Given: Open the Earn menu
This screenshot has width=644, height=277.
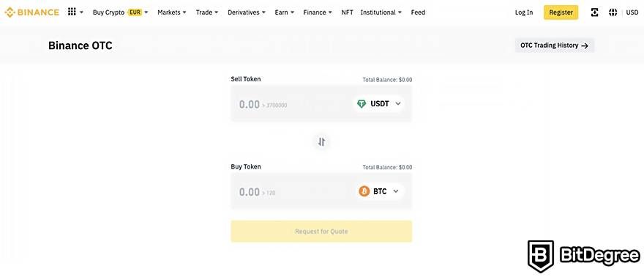Looking at the screenshot, I should pyautogui.click(x=284, y=12).
